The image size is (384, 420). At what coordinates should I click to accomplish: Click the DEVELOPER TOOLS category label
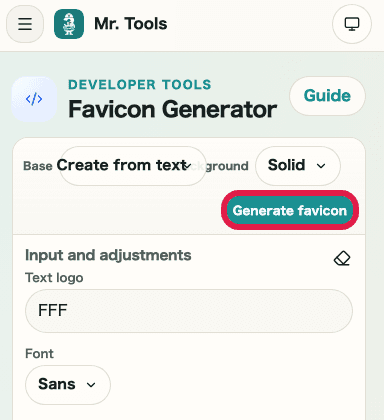(x=140, y=85)
